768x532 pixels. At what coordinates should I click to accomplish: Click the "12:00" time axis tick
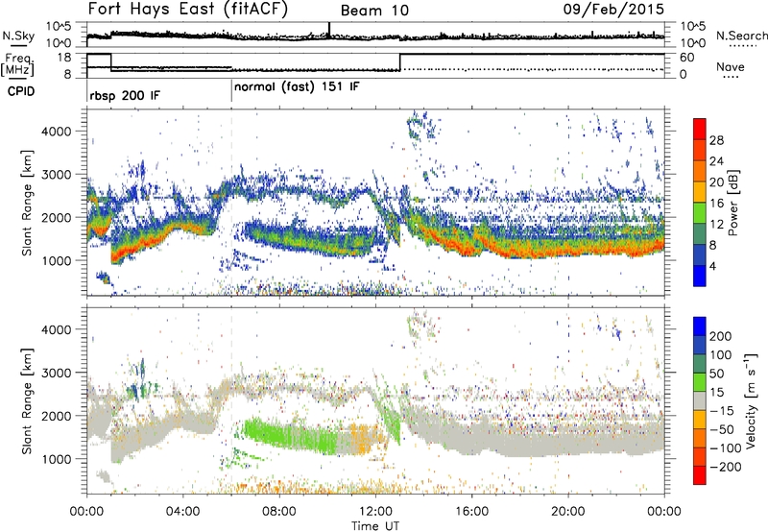(x=375, y=511)
